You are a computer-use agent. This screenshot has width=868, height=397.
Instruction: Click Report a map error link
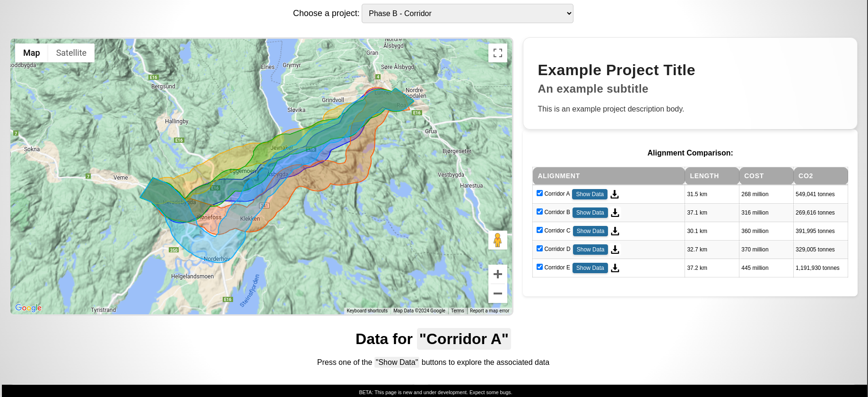point(490,311)
